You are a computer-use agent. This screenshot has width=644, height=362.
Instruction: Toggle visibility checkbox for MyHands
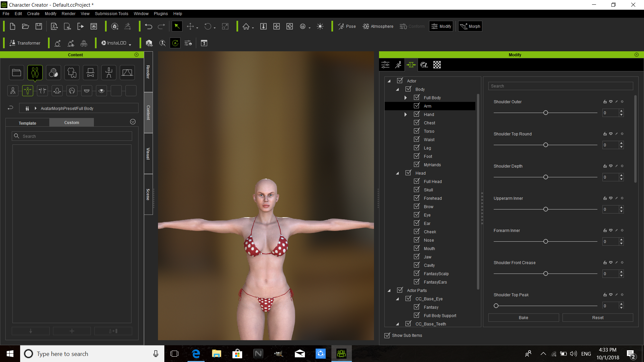416,165
